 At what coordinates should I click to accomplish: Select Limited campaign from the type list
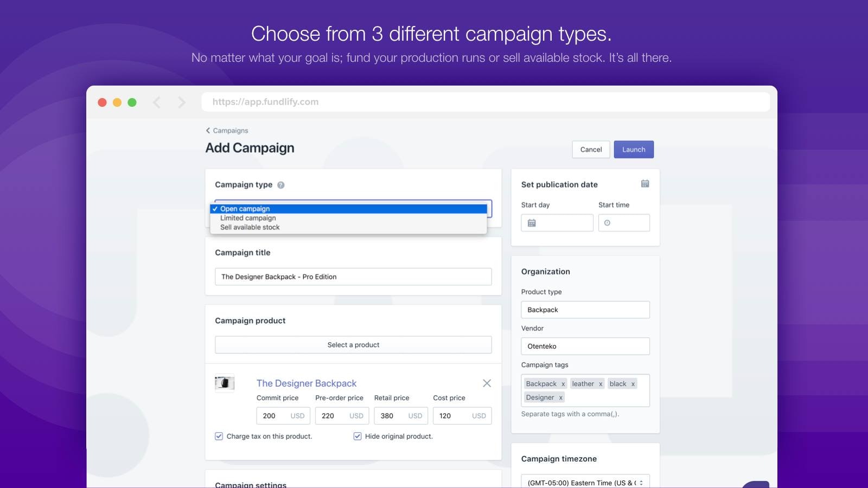pos(247,218)
